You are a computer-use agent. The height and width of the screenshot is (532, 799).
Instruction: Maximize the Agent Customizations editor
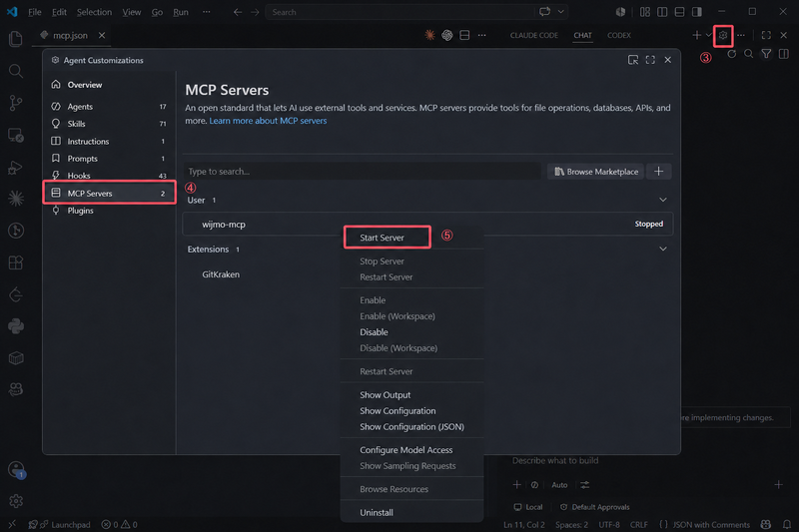tap(650, 60)
